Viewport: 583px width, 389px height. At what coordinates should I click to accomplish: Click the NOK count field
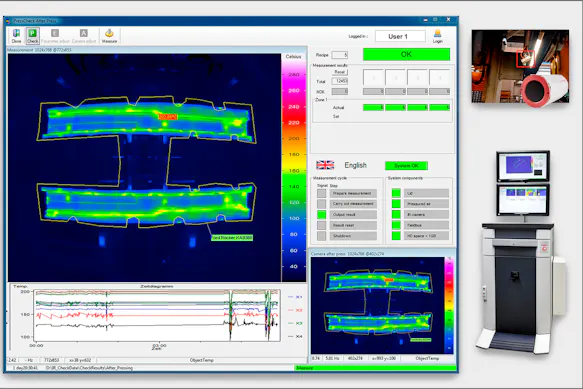tap(339, 91)
